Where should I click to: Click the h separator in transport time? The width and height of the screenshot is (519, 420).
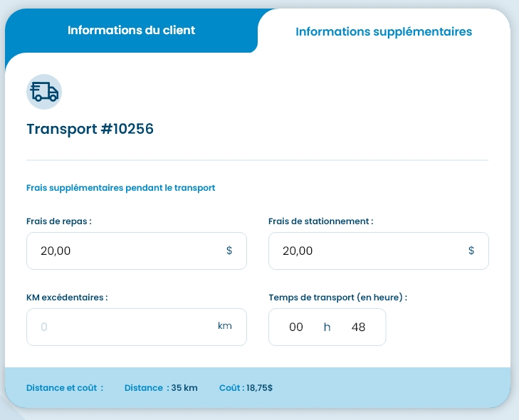tap(327, 327)
